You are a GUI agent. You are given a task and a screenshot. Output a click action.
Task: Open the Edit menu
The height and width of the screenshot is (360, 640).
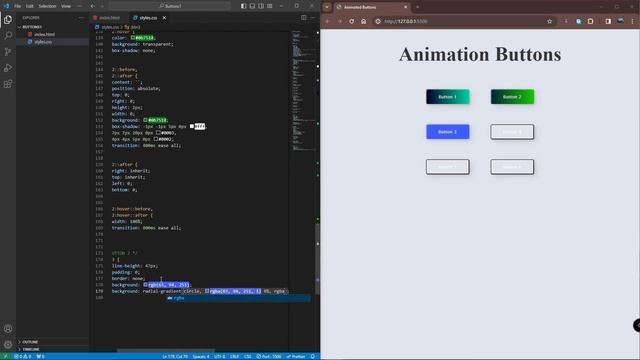pyautogui.click(x=29, y=6)
